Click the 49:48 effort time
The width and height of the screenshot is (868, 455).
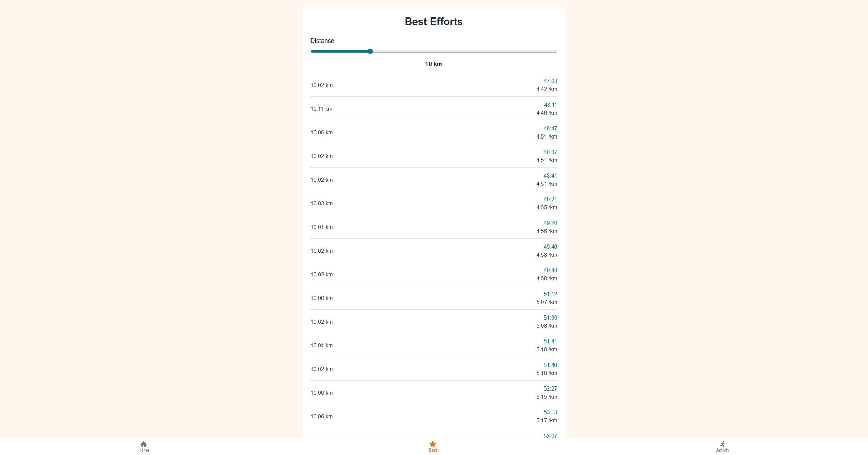pos(550,270)
